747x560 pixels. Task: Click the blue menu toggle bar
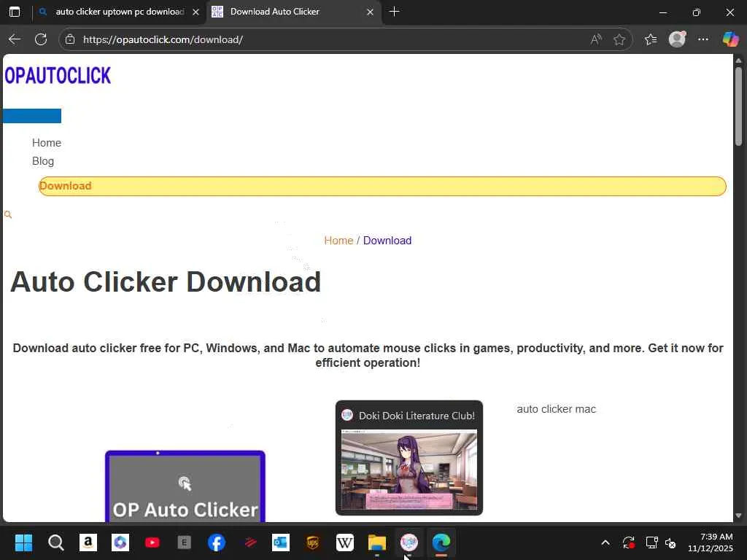point(31,116)
